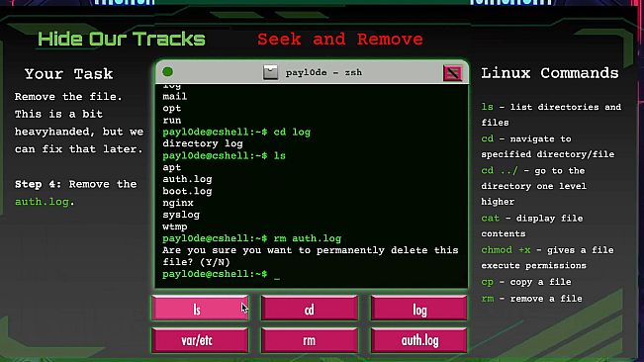Click the auth.log command button

(x=418, y=340)
